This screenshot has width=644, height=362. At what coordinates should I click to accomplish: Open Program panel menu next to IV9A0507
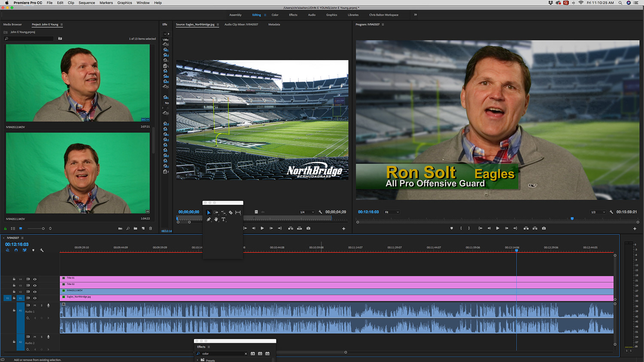(x=383, y=24)
